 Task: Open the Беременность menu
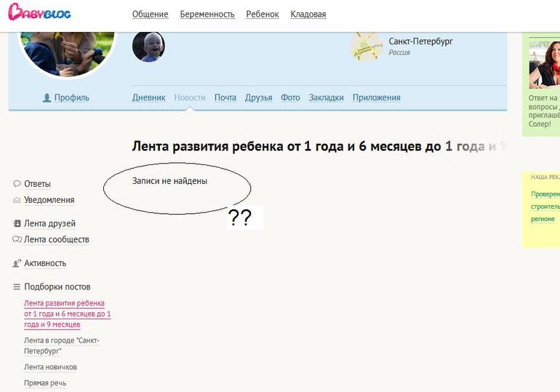[x=207, y=15]
